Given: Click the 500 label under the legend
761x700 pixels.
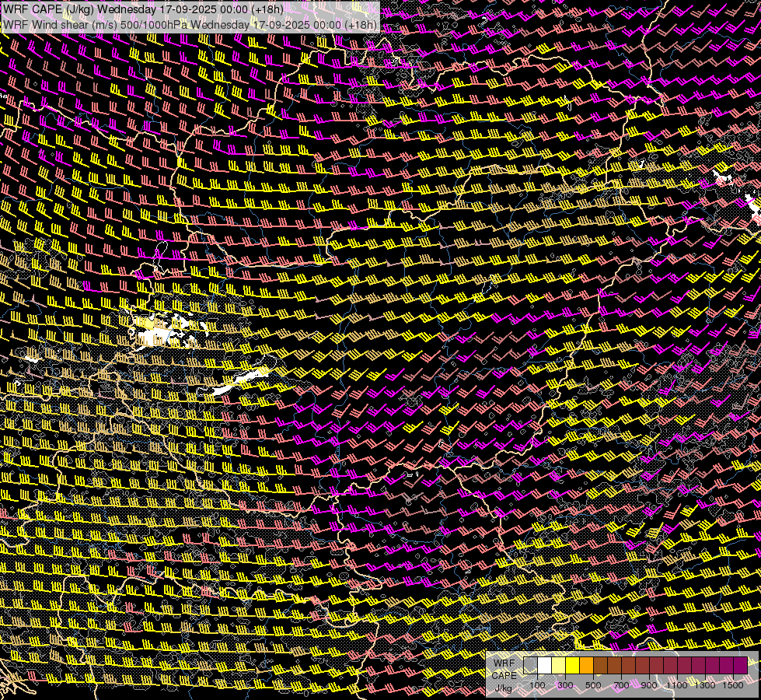Looking at the screenshot, I should (593, 685).
